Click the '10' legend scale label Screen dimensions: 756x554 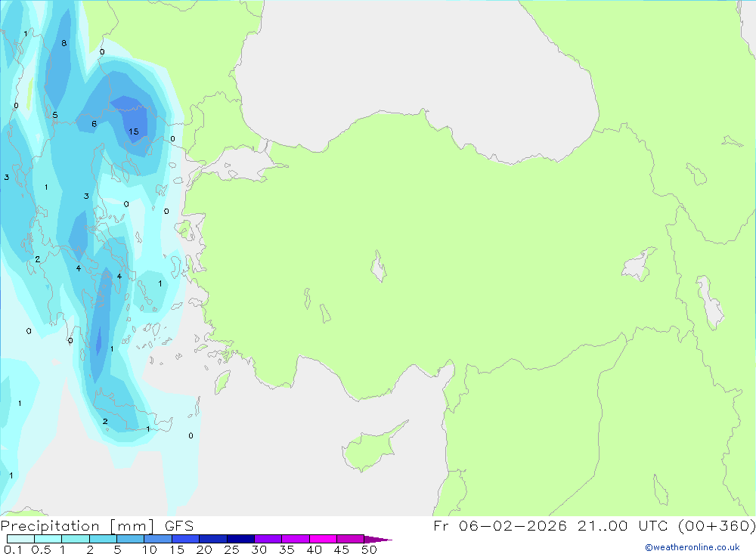(x=150, y=549)
